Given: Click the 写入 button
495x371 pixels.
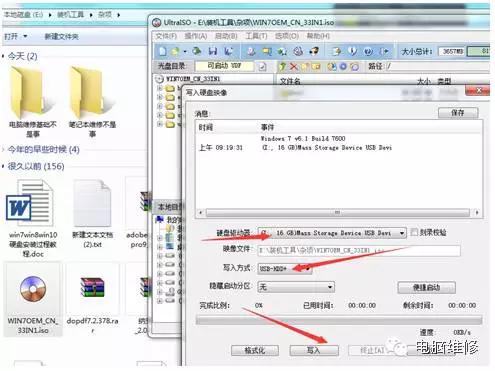Looking at the screenshot, I should pos(314,350).
